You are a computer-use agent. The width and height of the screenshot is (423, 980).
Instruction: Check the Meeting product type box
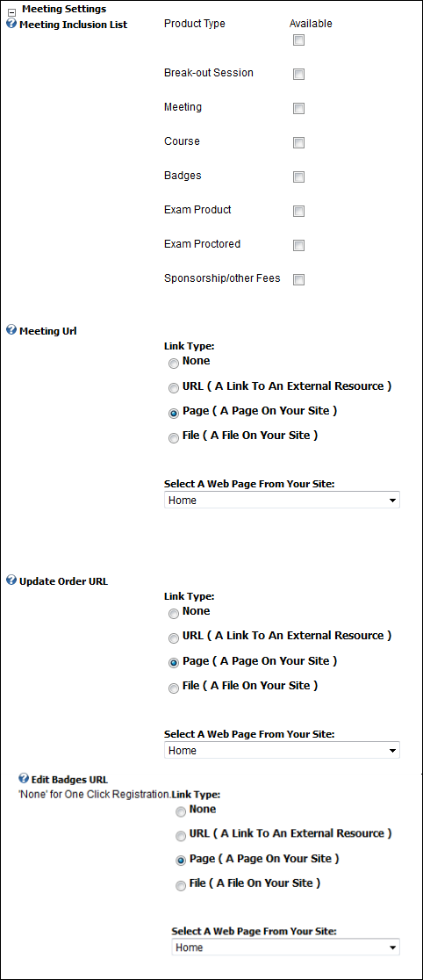click(x=298, y=109)
